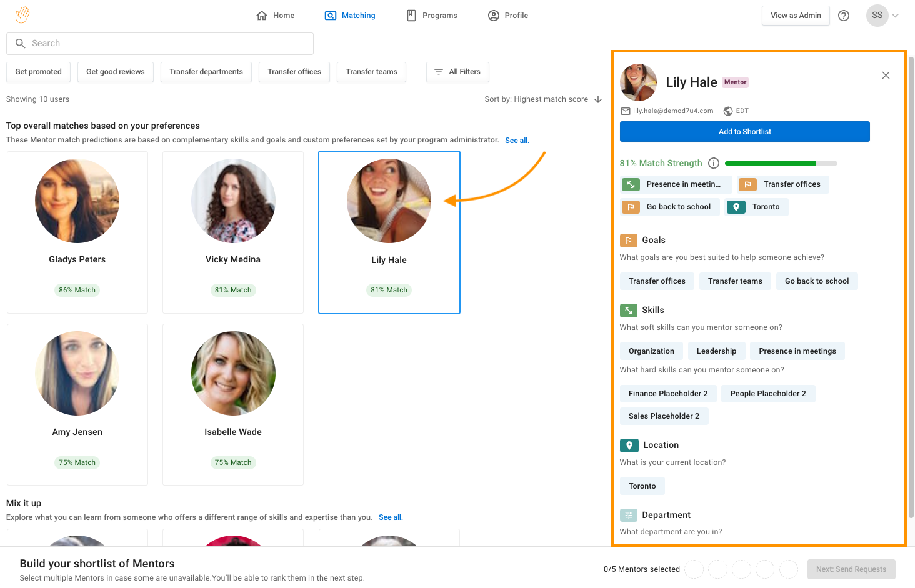Toggle the sort direction arrow icon
915x588 pixels.
[x=598, y=99]
